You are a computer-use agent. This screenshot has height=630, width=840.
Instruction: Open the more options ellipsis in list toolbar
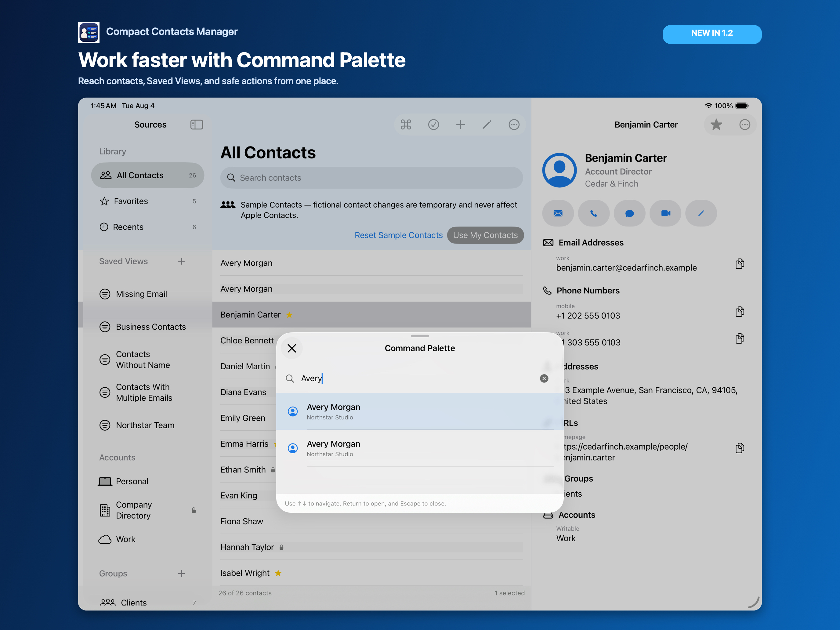[514, 125]
